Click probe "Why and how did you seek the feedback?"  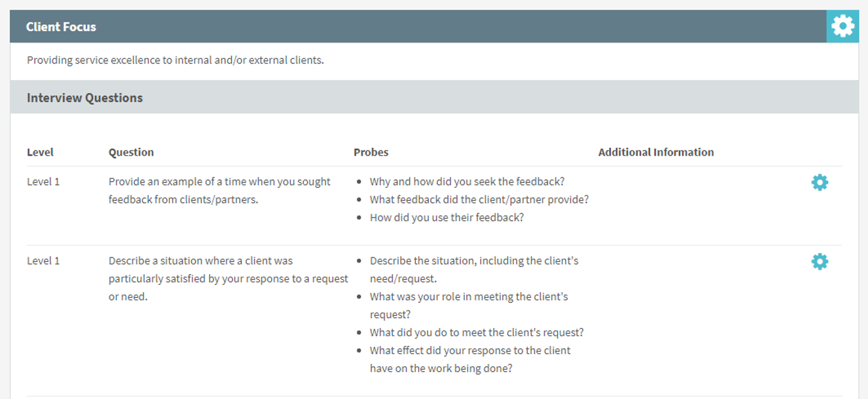[467, 182]
